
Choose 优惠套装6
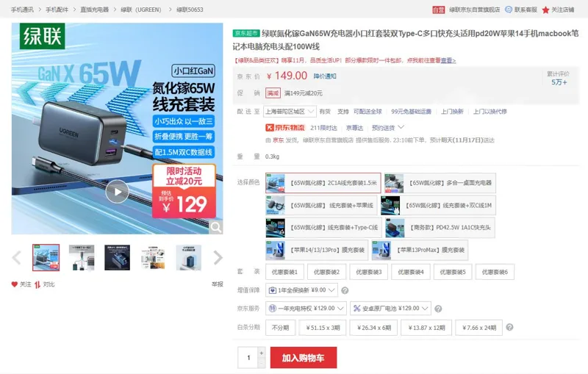(x=495, y=272)
